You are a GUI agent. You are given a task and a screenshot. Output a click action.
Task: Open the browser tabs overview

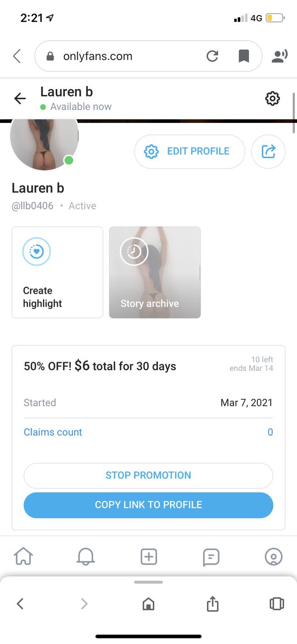(277, 604)
